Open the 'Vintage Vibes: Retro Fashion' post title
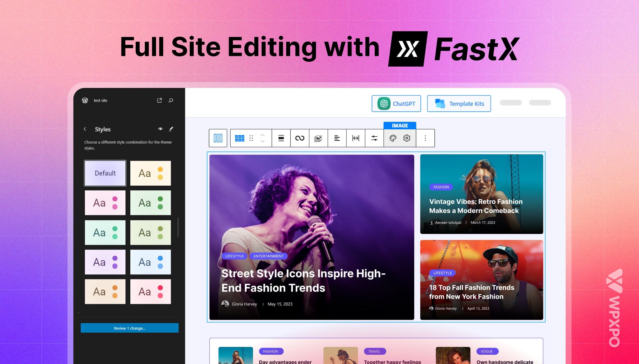Viewport: 639px width, 364px height. point(476,206)
